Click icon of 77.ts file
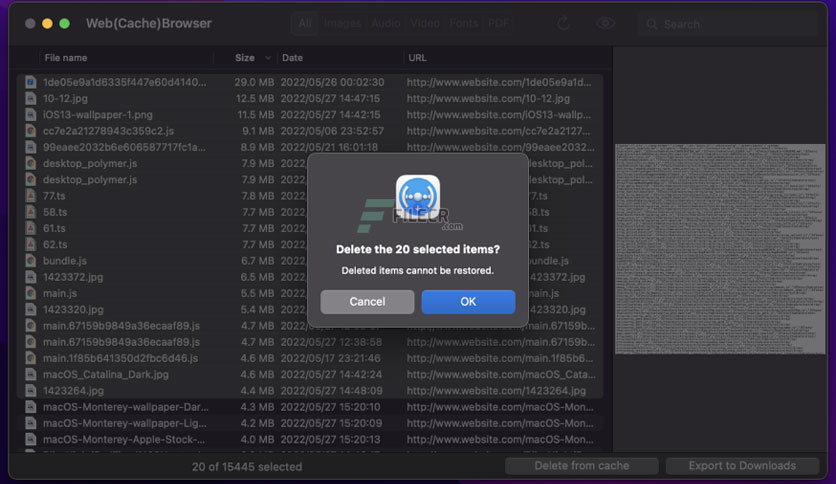Screen dimensions: 836x484 click(31, 196)
